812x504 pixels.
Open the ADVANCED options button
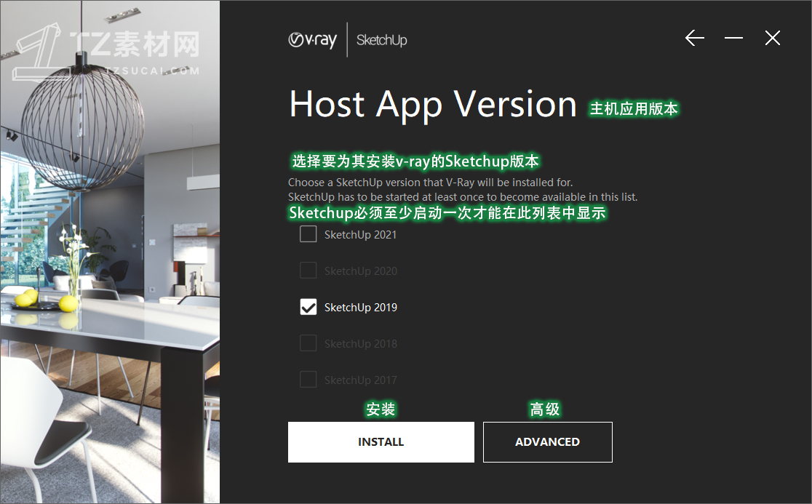click(547, 442)
